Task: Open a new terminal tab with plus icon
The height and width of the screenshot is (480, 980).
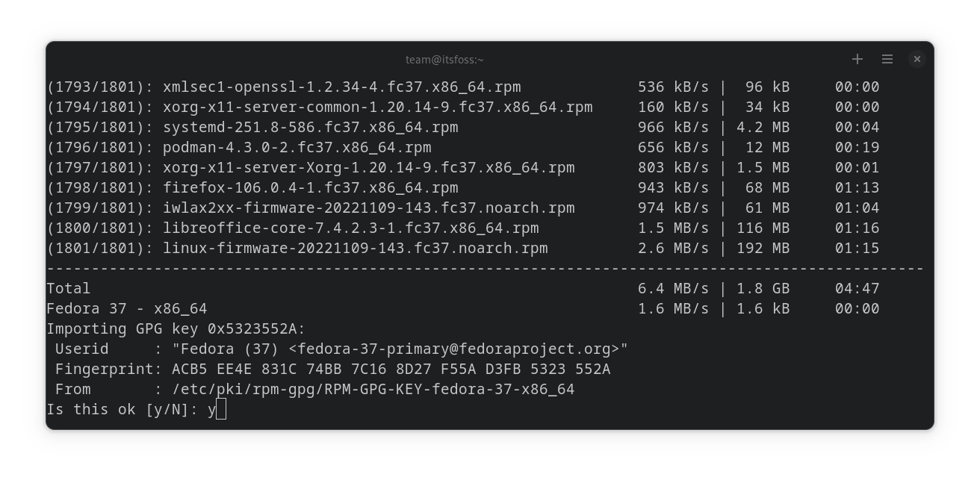Action: (857, 59)
